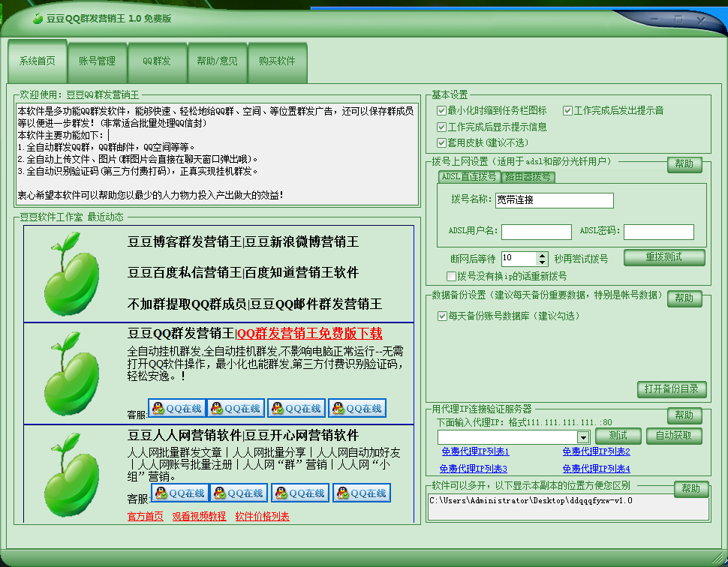This screenshot has height=567, width=728.
Task: Click the 重拨测试 button
Action: click(x=664, y=257)
